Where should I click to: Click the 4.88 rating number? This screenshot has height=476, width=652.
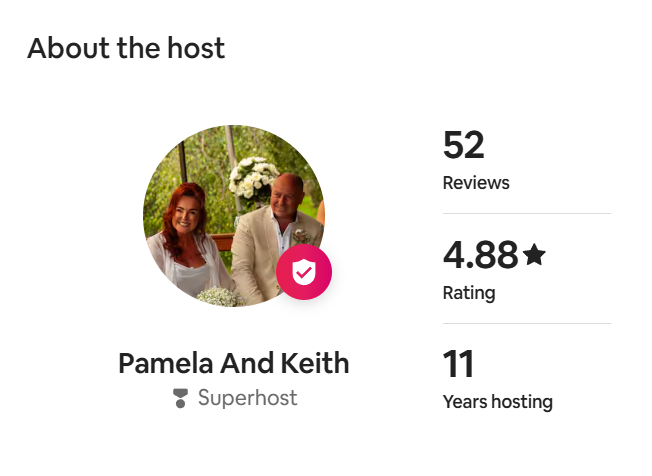[x=480, y=255]
